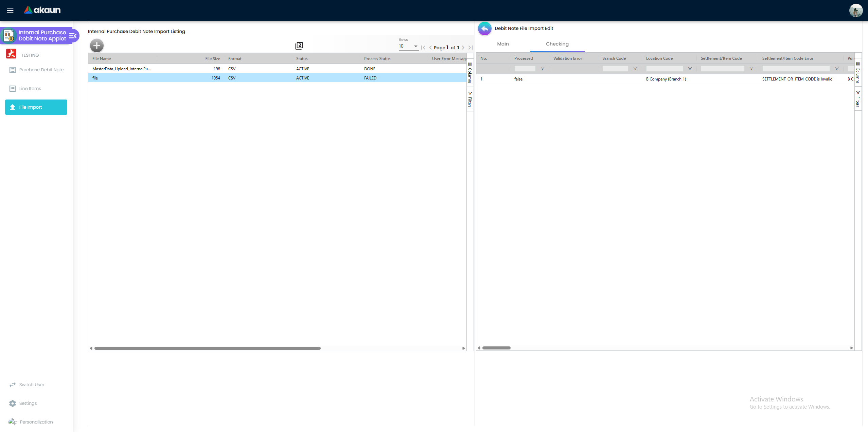Open Line Items page
This screenshot has height=432, width=868.
36,89
